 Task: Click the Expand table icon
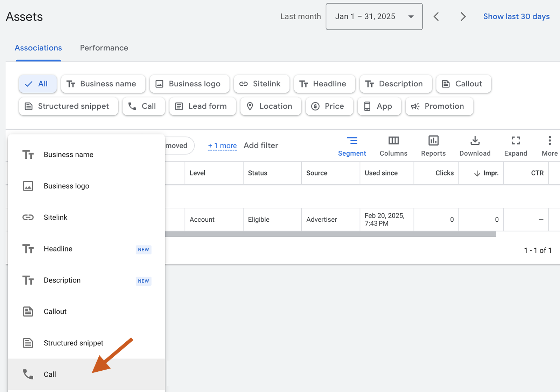click(516, 146)
